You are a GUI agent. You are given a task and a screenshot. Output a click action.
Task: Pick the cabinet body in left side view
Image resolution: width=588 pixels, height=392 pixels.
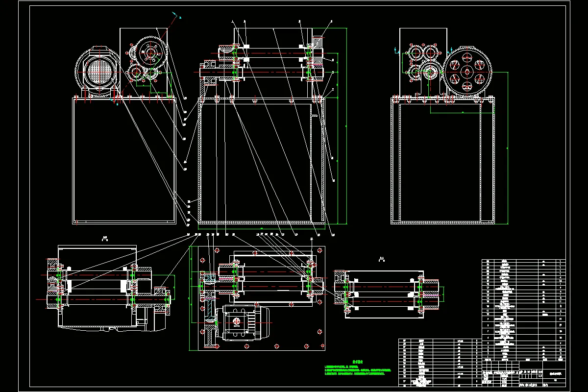click(x=124, y=161)
